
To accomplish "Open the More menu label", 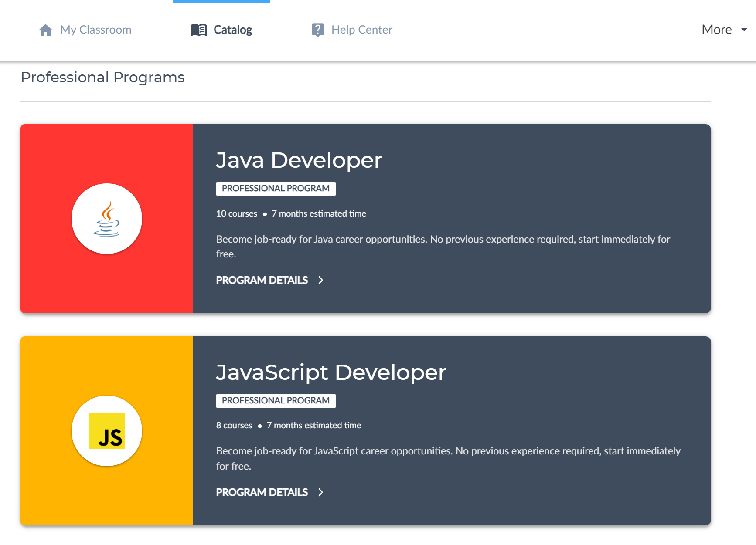I will [x=716, y=30].
